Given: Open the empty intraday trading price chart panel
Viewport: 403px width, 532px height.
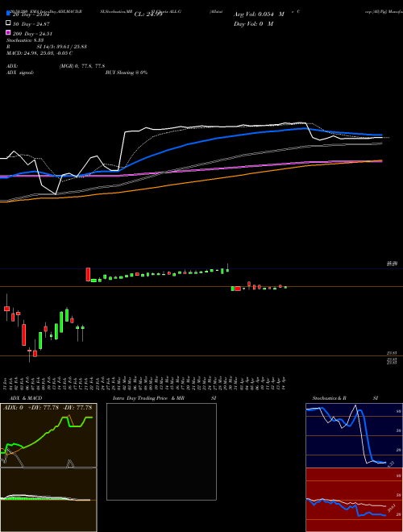Looking at the screenshot, I should pyautogui.click(x=161, y=451).
